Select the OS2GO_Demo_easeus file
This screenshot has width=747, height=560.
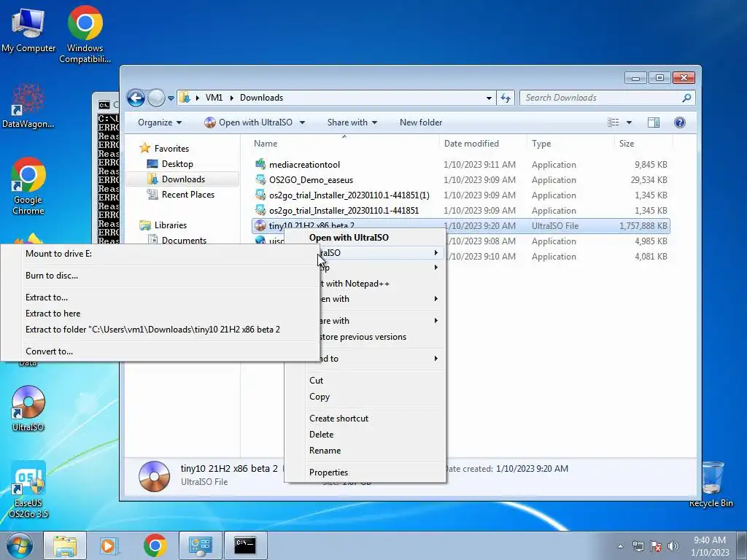[311, 180]
